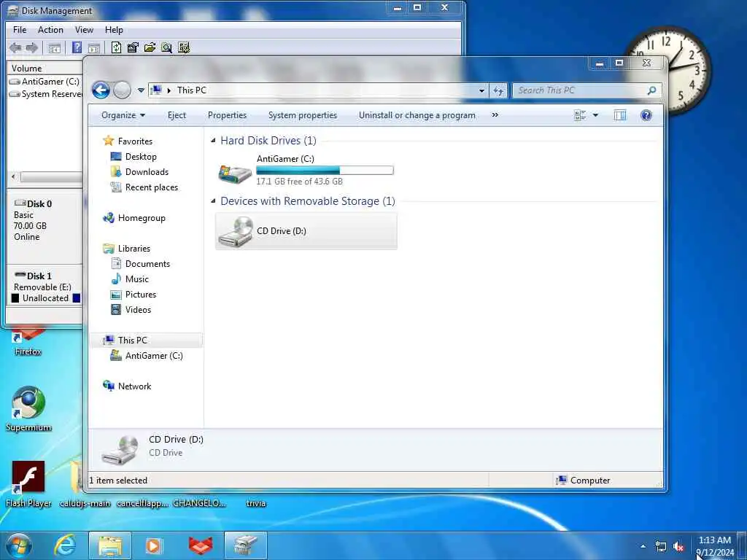Show more toolbar commands chevron

pos(495,115)
